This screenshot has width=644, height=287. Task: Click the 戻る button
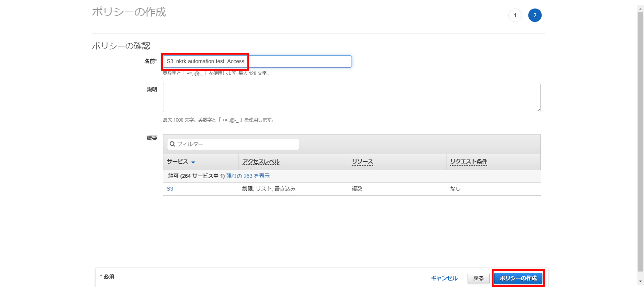(478, 278)
